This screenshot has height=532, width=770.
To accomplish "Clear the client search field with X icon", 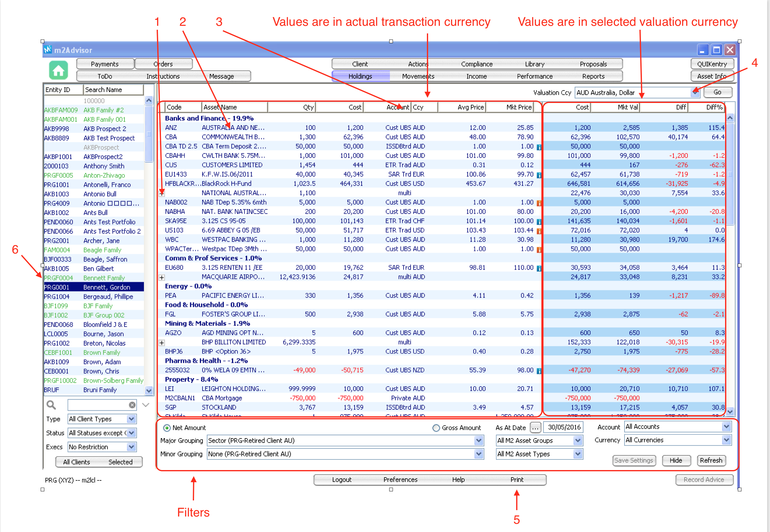I will (x=132, y=405).
